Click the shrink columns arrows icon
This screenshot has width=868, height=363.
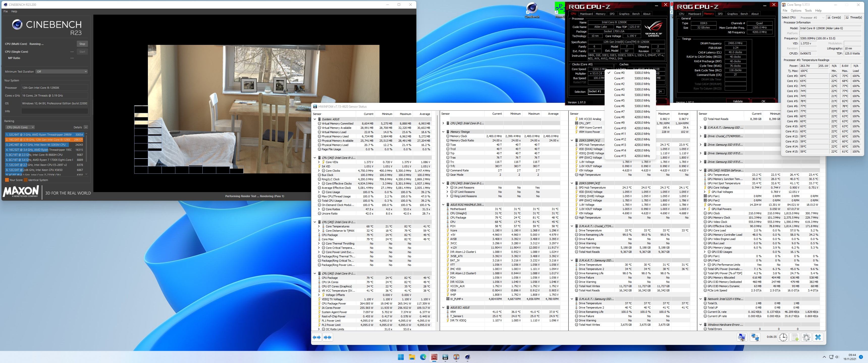(328, 337)
